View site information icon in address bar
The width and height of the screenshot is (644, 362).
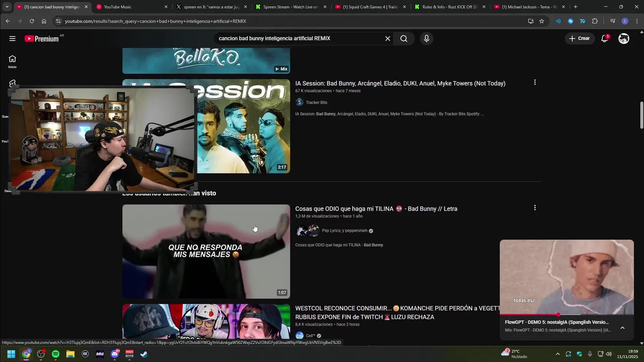click(x=58, y=21)
